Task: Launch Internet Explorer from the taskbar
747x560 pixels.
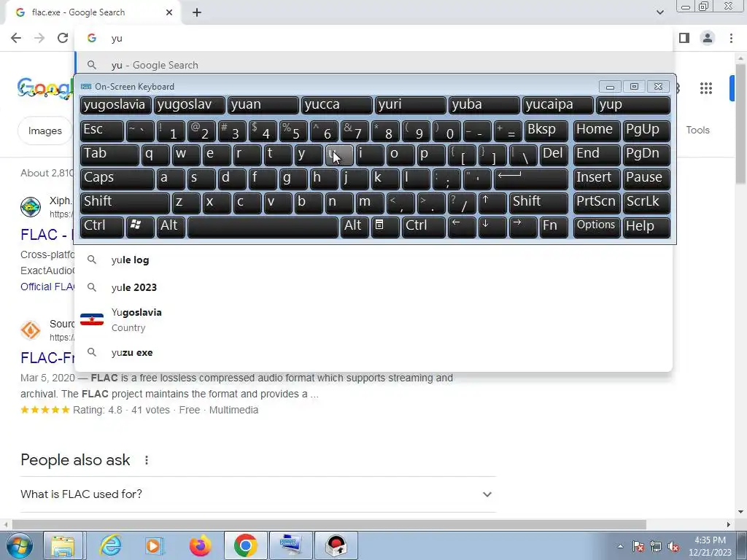Action: click(x=110, y=545)
